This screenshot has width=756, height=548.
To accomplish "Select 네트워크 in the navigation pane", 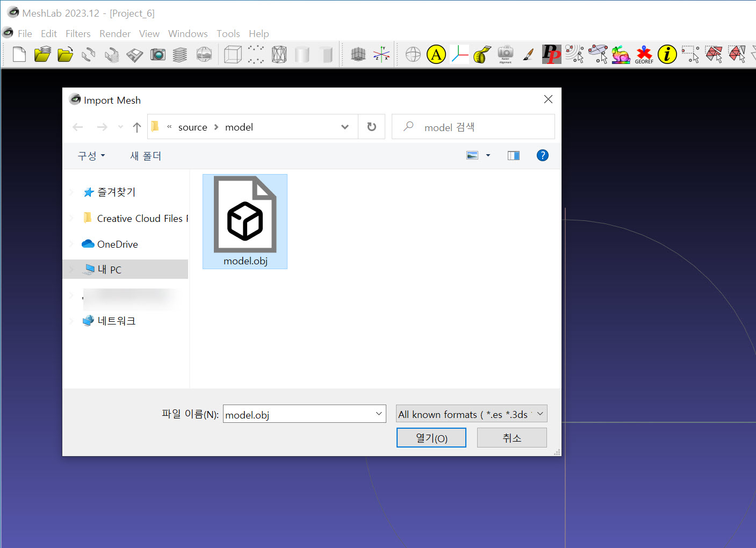I will click(x=109, y=321).
